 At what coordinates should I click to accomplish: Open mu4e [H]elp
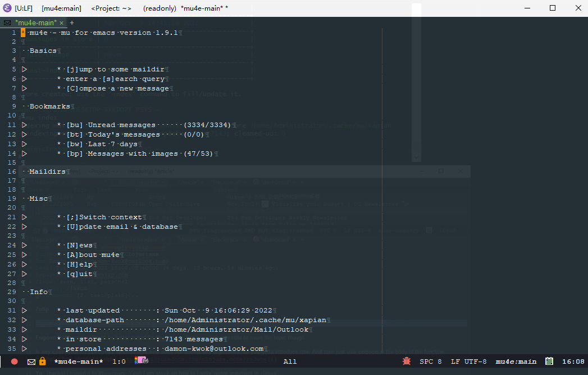(79, 264)
